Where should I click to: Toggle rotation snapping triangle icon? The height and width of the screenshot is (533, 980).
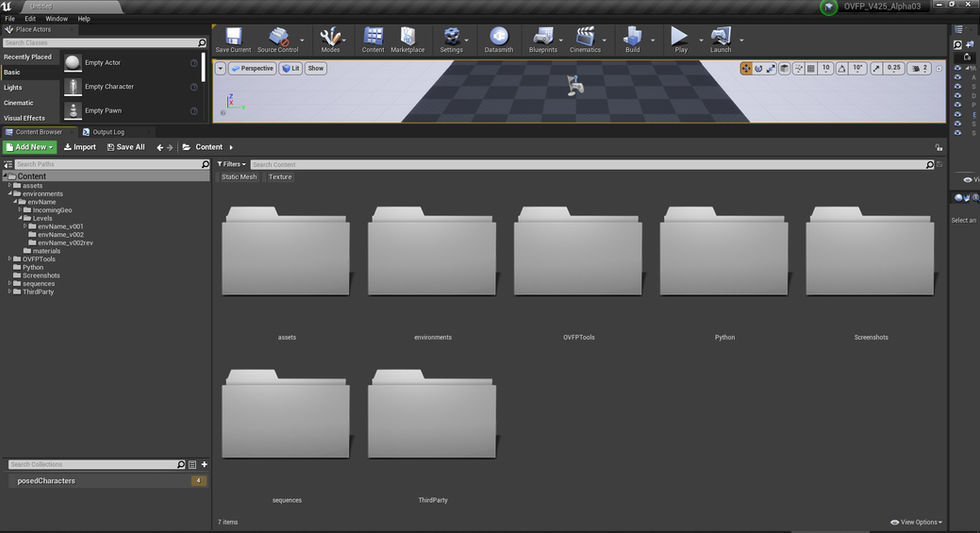[x=842, y=69]
